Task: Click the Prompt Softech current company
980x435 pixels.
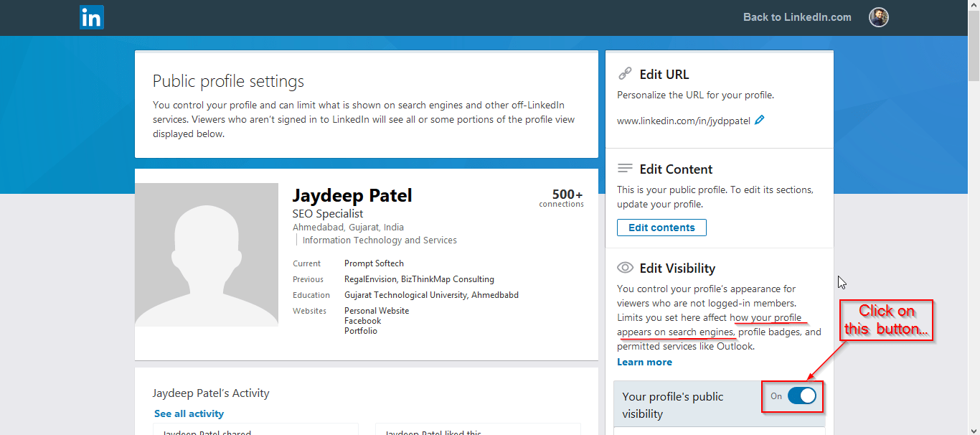Action: point(374,263)
